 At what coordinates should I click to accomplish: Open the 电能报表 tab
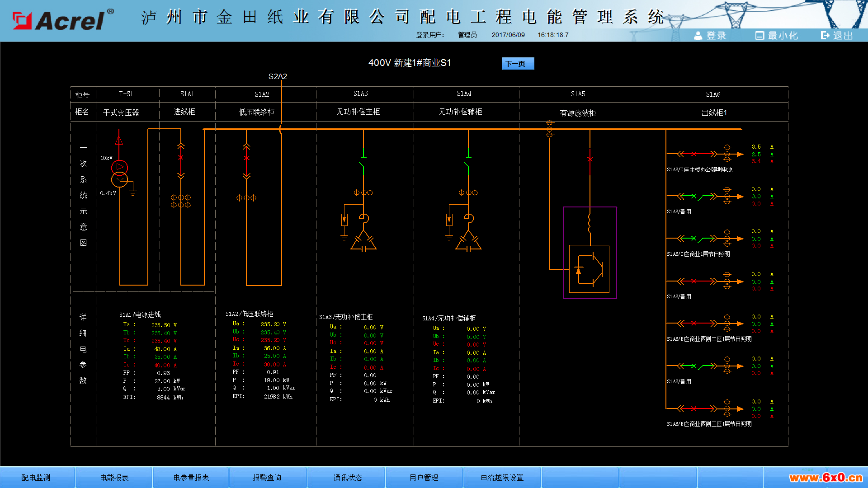coord(114,478)
